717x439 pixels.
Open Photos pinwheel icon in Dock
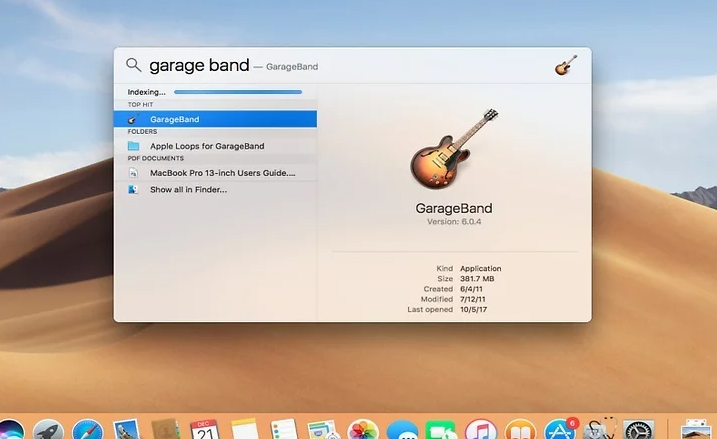click(363, 430)
